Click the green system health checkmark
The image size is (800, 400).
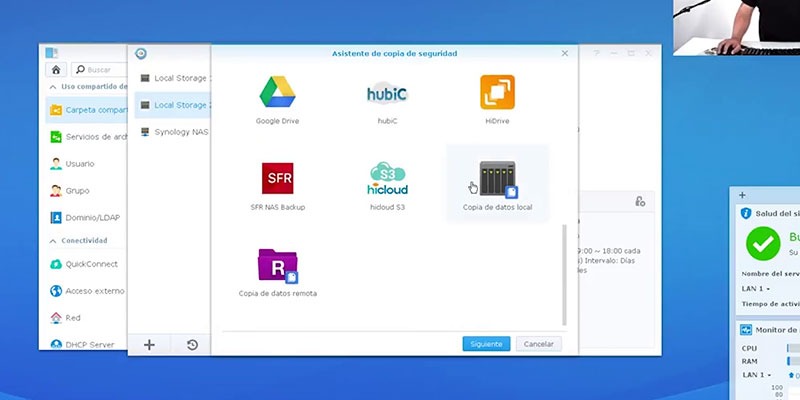coord(763,243)
